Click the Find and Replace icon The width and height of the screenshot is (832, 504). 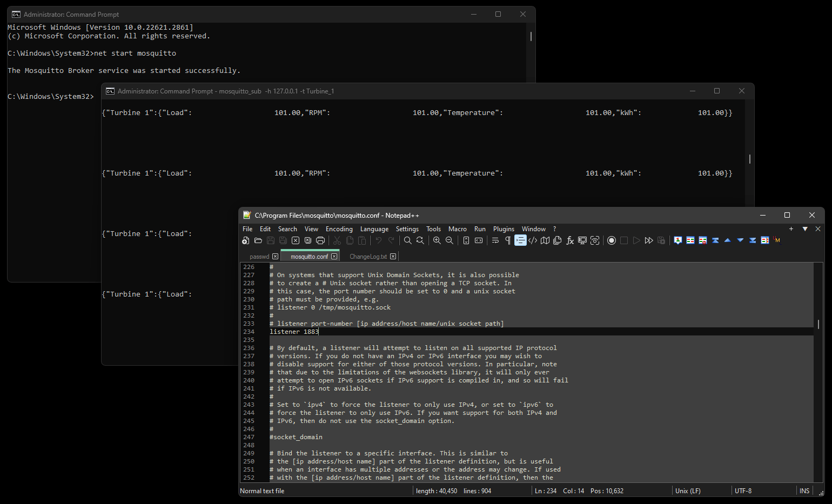pyautogui.click(x=420, y=240)
